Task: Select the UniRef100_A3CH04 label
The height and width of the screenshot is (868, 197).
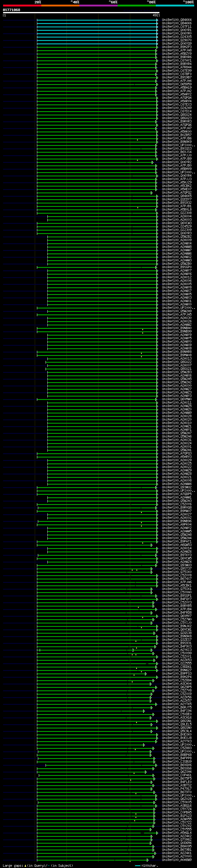Action: [x=177, y=684]
